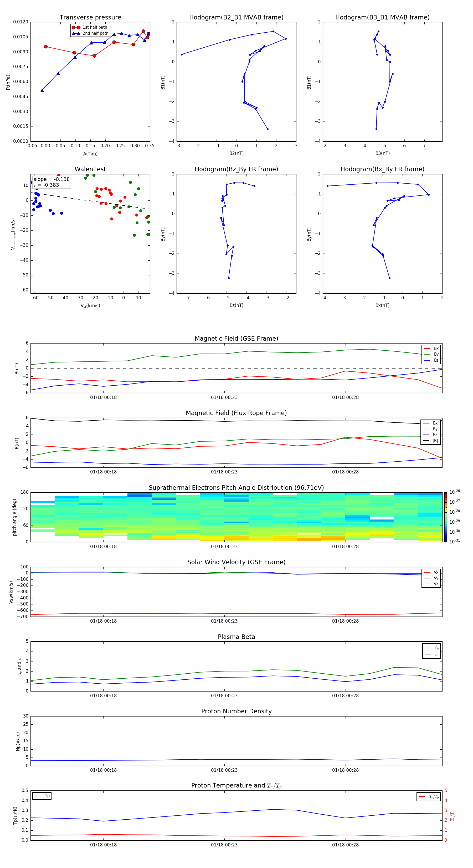Click the Bz' legend entry in Flux Rope panel

(x=431, y=435)
